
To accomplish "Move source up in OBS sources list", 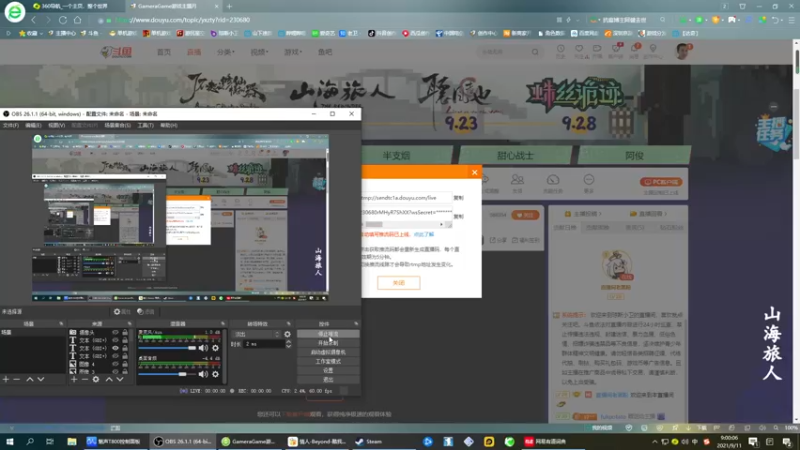I will [x=109, y=380].
